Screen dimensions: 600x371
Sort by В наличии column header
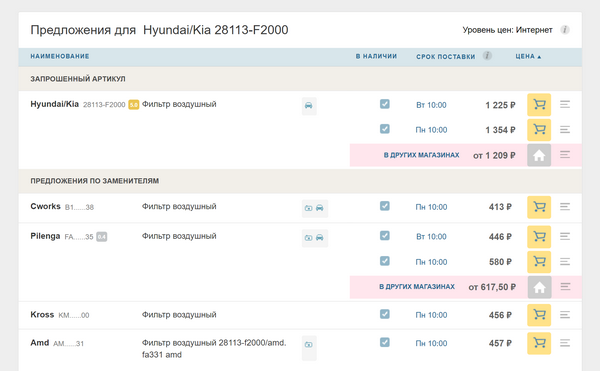tap(376, 56)
